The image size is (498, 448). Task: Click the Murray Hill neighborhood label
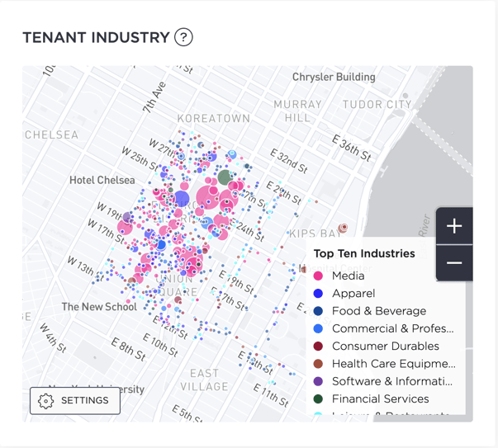tap(297, 111)
